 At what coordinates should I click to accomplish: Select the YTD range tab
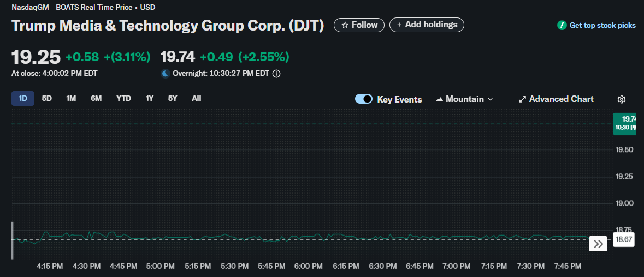(123, 98)
